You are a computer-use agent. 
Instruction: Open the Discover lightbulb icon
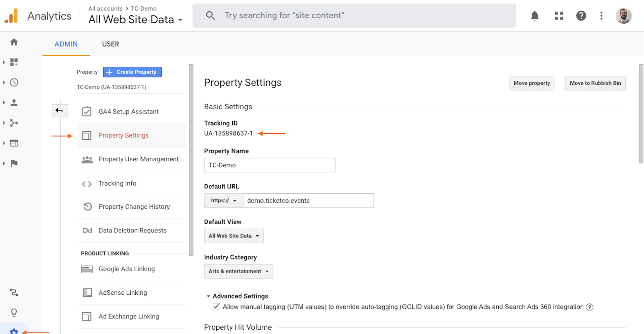point(14,312)
